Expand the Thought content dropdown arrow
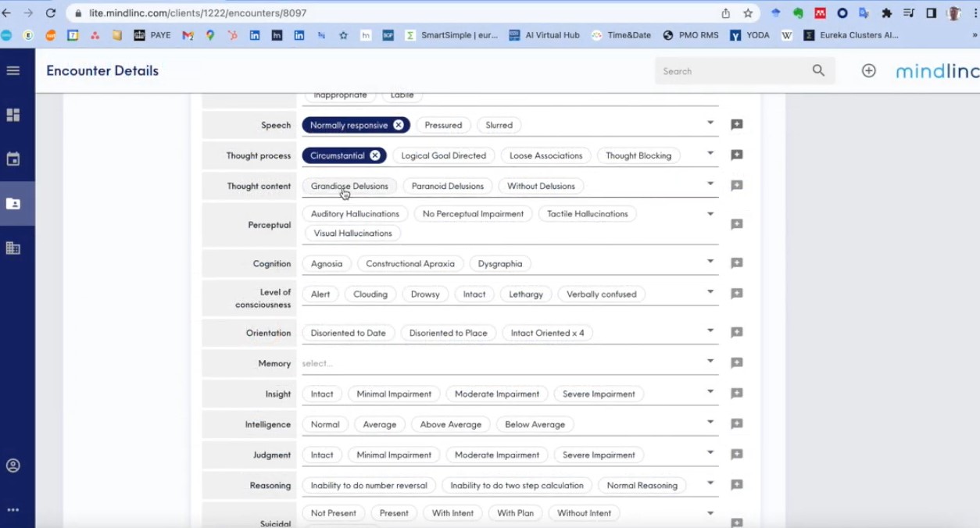 (710, 185)
